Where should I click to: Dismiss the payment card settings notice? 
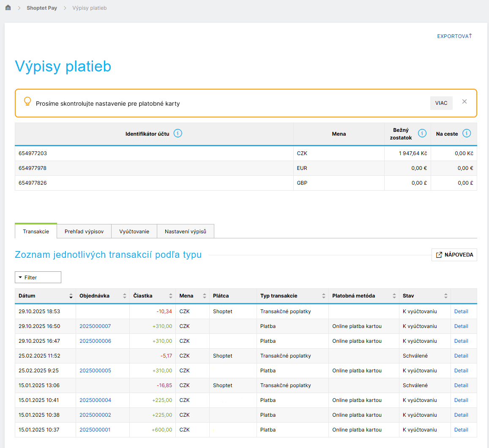(464, 102)
